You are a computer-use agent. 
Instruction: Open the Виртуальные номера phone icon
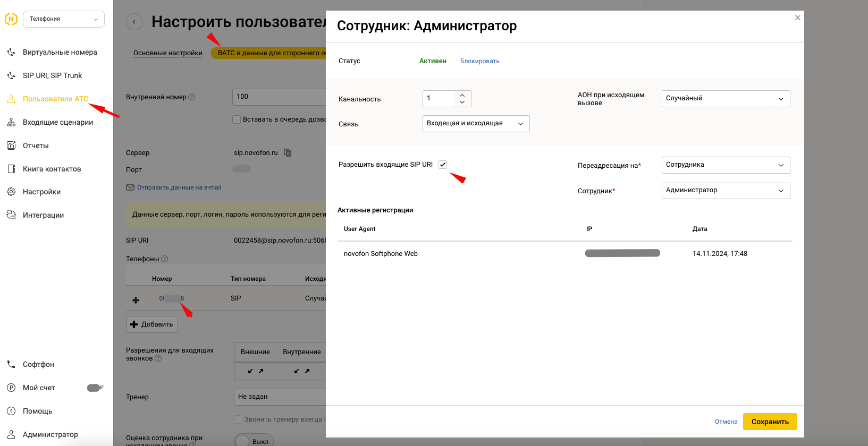(11, 52)
